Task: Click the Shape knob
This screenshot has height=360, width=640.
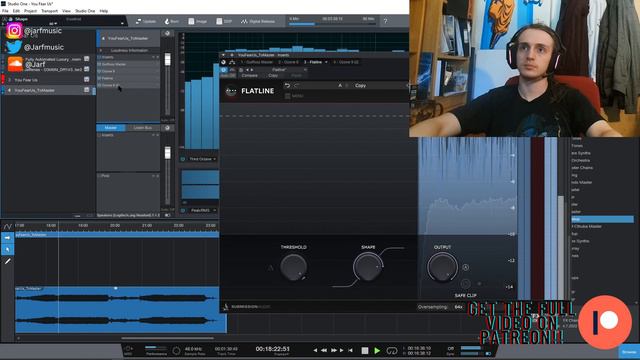Action: pos(368,267)
